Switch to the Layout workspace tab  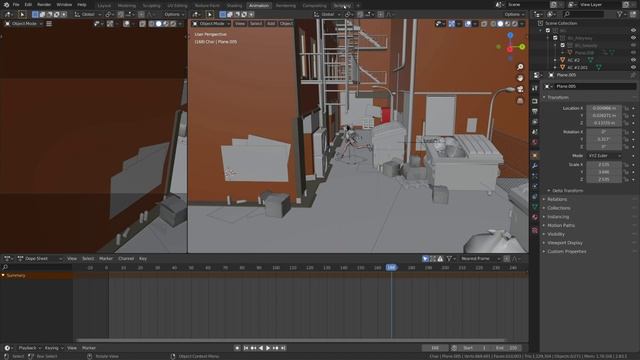(x=104, y=6)
